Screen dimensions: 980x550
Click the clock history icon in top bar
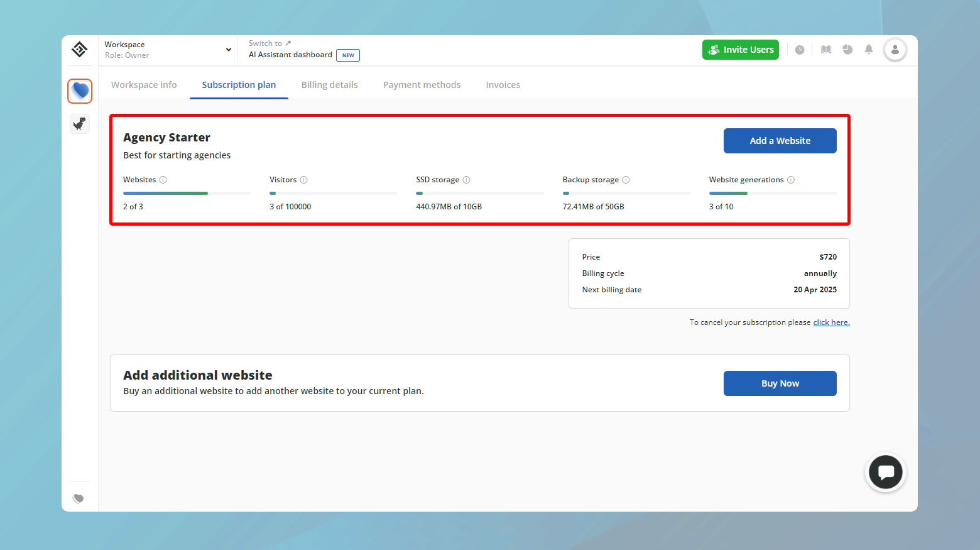799,49
